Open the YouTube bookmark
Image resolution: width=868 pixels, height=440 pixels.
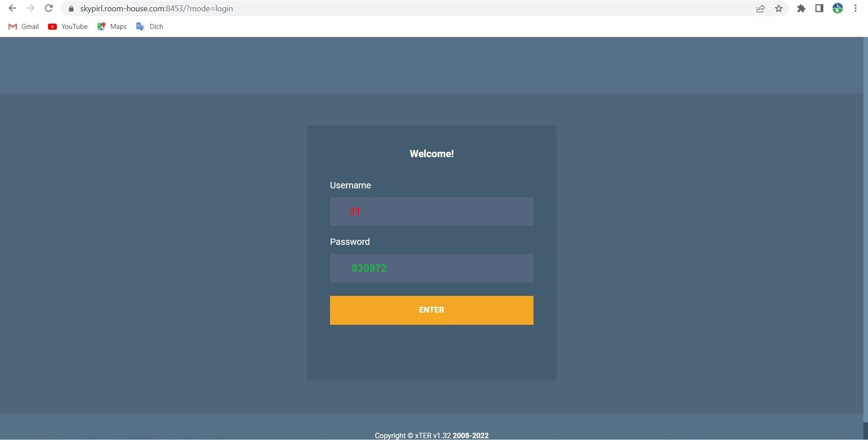click(68, 27)
